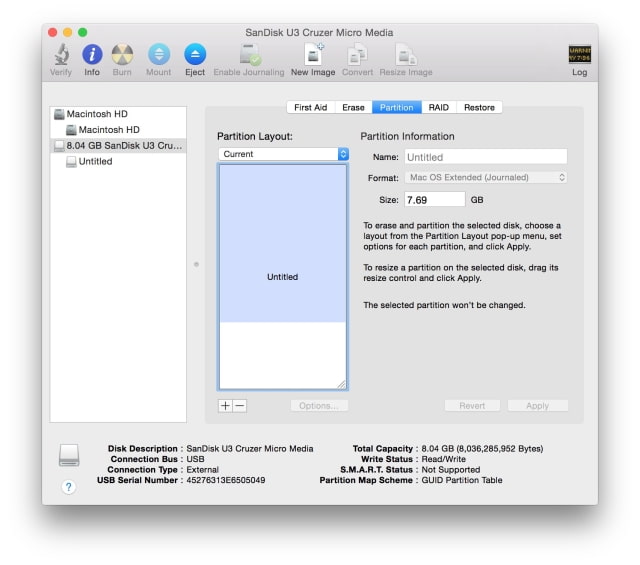Click the green zoom window button
This screenshot has width=640, height=565.
[x=83, y=32]
